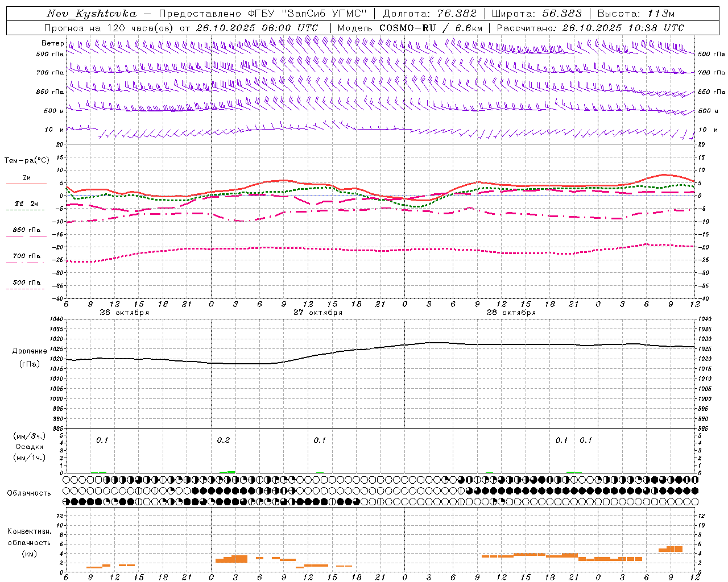The height and width of the screenshot is (582, 728).
Task: Click the left 500 гПа wind level label
Action: 50,54
